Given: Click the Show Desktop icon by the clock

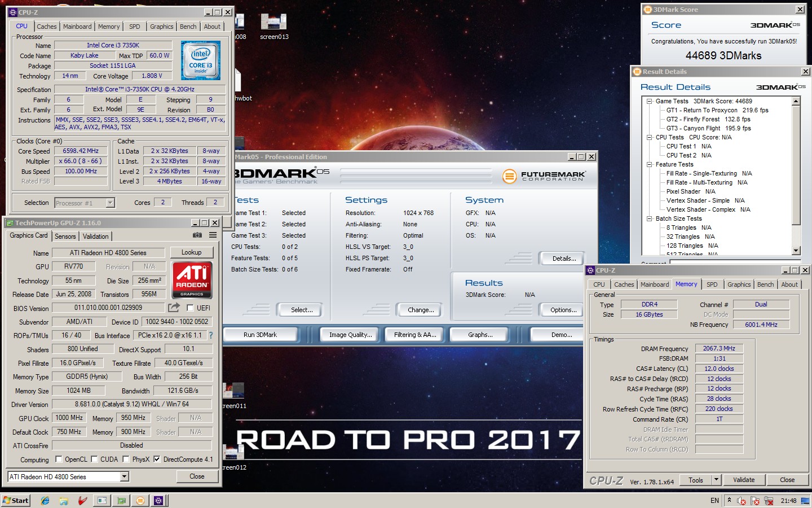Looking at the screenshot, I should (806, 501).
